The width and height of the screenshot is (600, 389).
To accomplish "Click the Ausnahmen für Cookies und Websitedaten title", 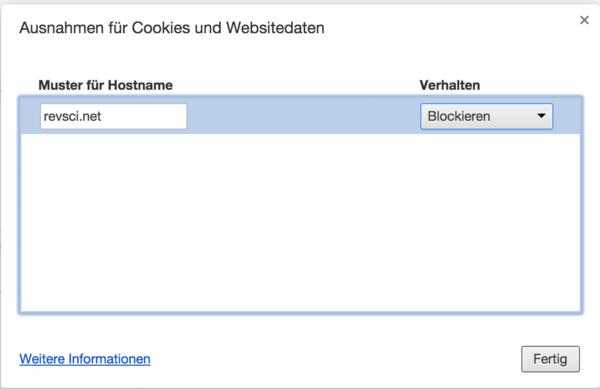I will click(172, 28).
